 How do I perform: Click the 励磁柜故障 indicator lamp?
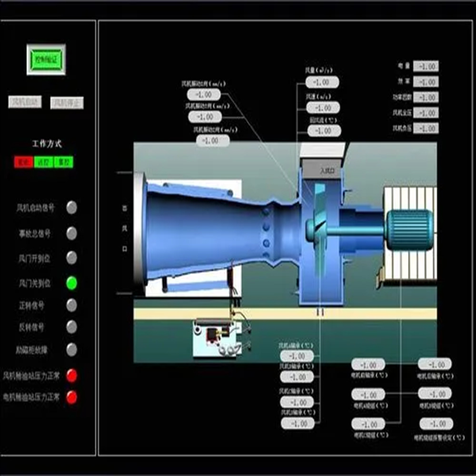pyautogui.click(x=72, y=350)
